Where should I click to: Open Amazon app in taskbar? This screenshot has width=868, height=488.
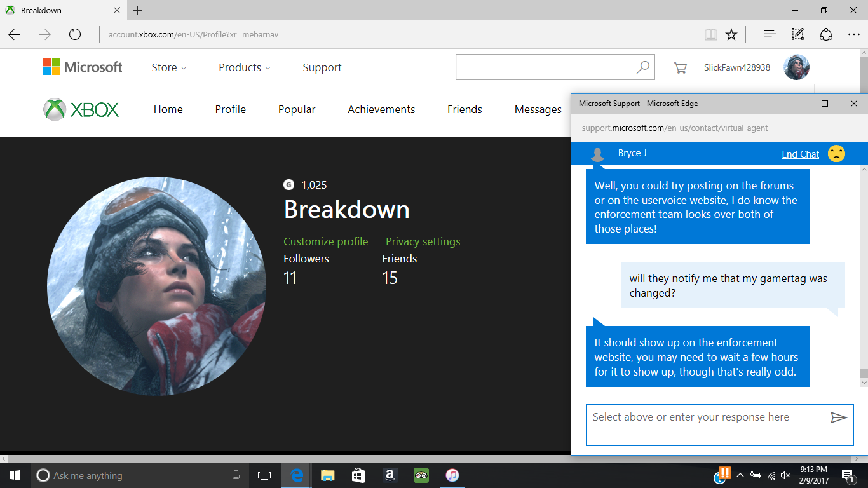tap(390, 475)
